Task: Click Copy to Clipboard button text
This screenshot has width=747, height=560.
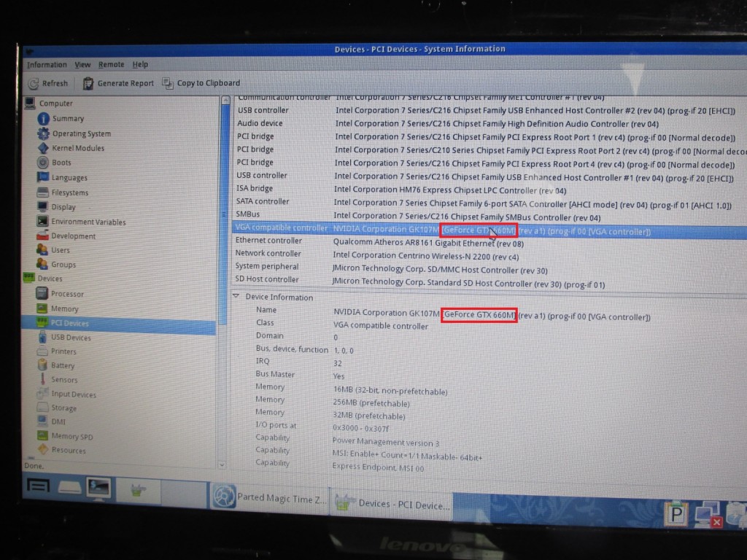Action: 208,83
